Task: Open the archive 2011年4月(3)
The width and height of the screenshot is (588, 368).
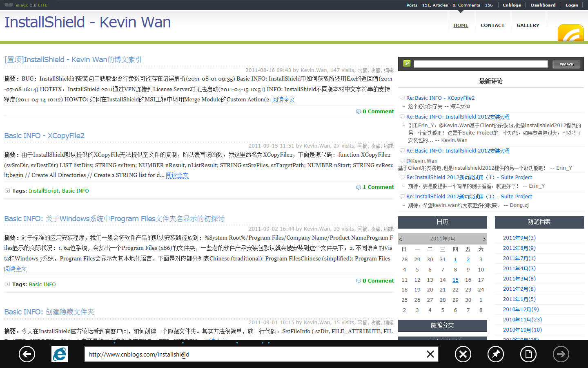Action: [x=519, y=269]
